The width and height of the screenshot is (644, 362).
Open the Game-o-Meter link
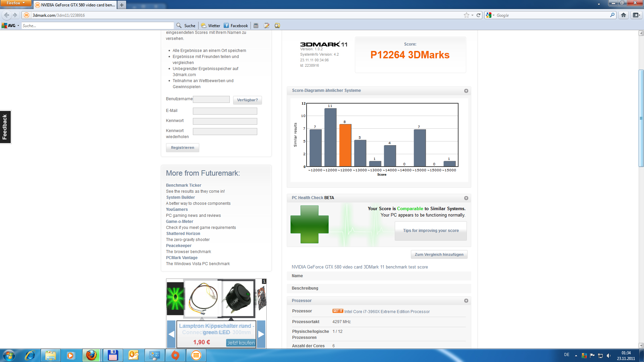pyautogui.click(x=179, y=222)
